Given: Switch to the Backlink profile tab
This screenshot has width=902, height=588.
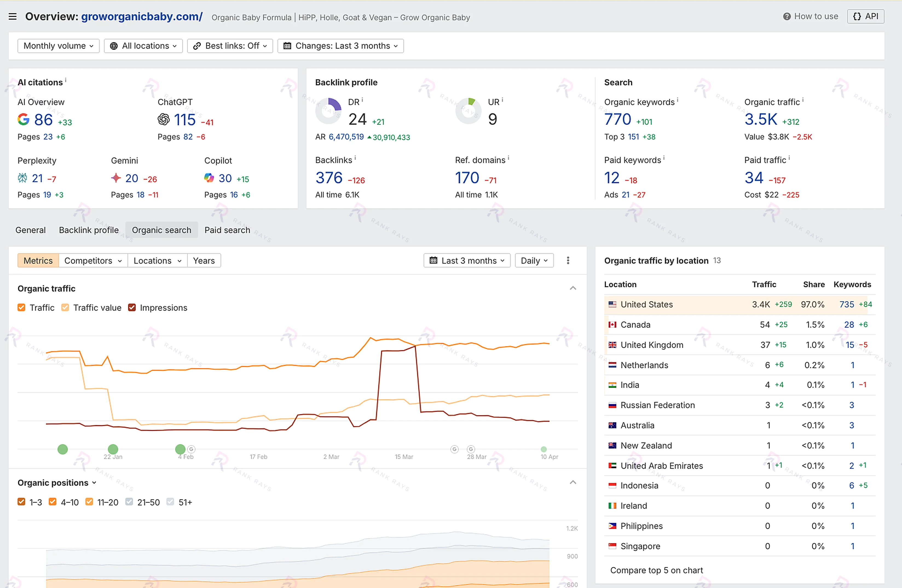Looking at the screenshot, I should (89, 230).
